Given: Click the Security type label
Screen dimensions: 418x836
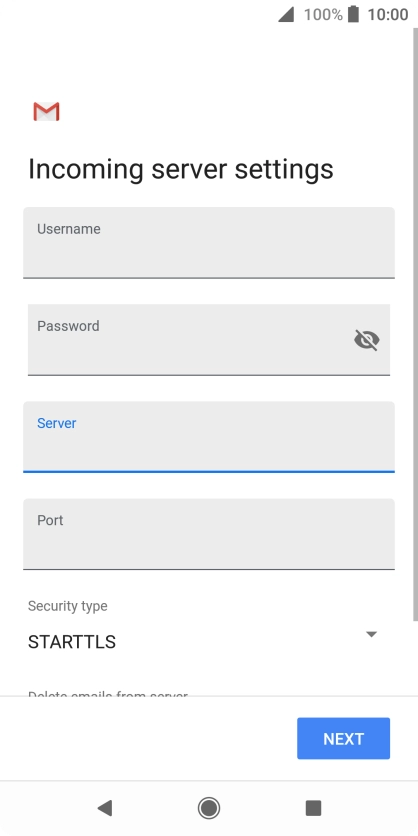Looking at the screenshot, I should [68, 606].
